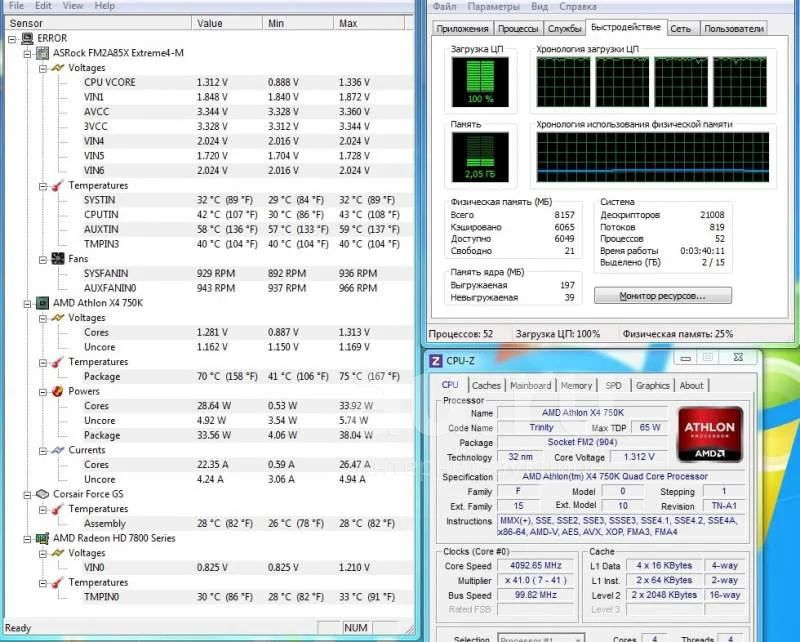Click the CPU-Z title bar Z icon

point(435,361)
